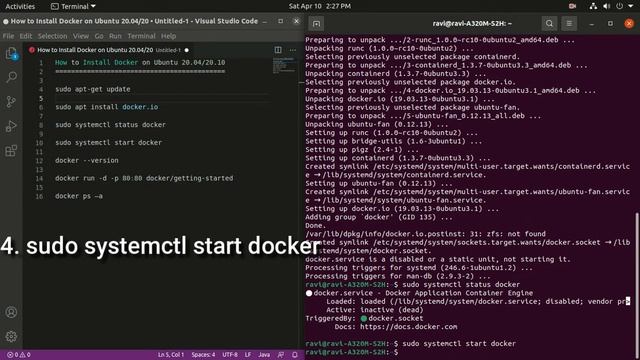Click the title line 'How to Install Docker'
The width and height of the screenshot is (640, 360).
140,62
